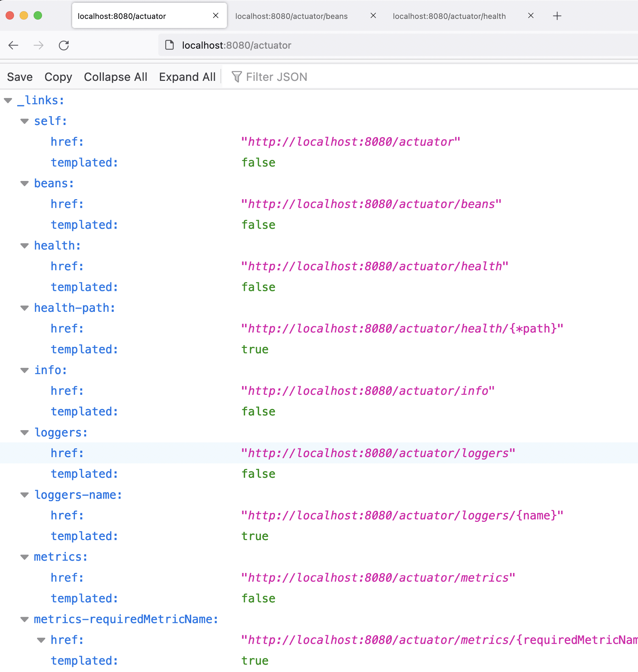This screenshot has height=672, width=638.
Task: Close the actuator/health tab
Action: [531, 16]
